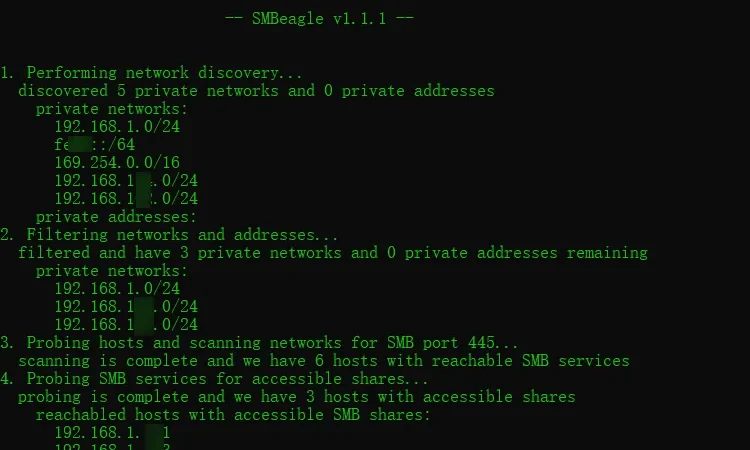Screen dimensions: 750x450
Task: Click the SMBeagle v1.1.1 title text
Action: [319, 19]
